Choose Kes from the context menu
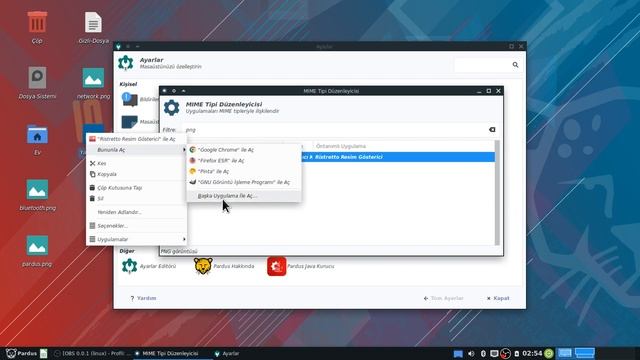 tap(136, 163)
